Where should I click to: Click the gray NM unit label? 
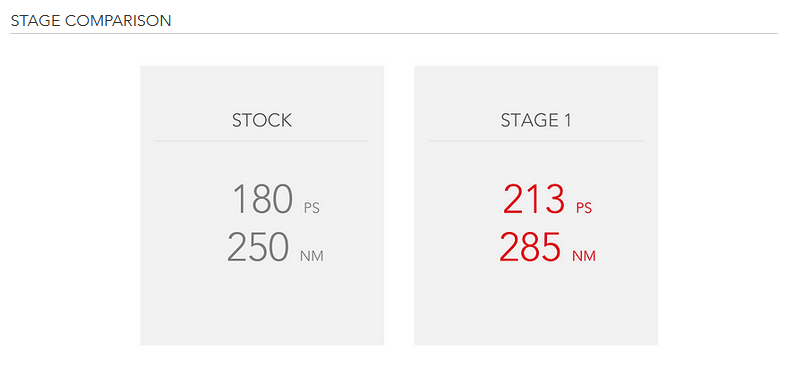312,256
